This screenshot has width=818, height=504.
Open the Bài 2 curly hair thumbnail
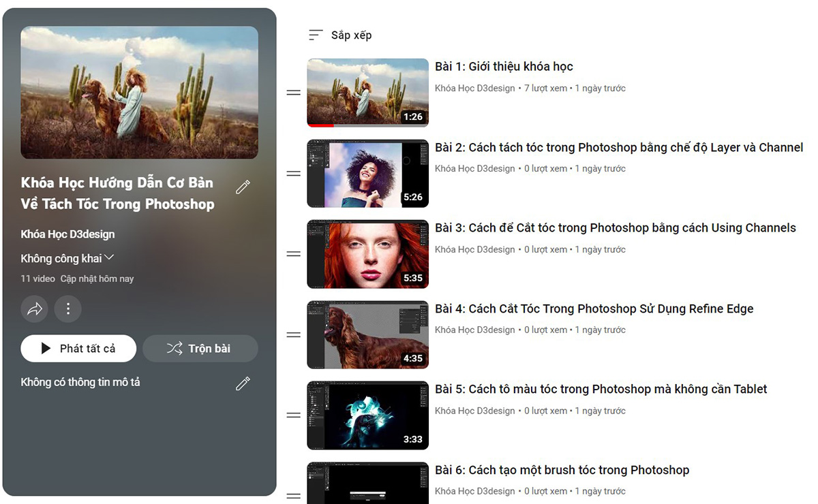point(368,174)
